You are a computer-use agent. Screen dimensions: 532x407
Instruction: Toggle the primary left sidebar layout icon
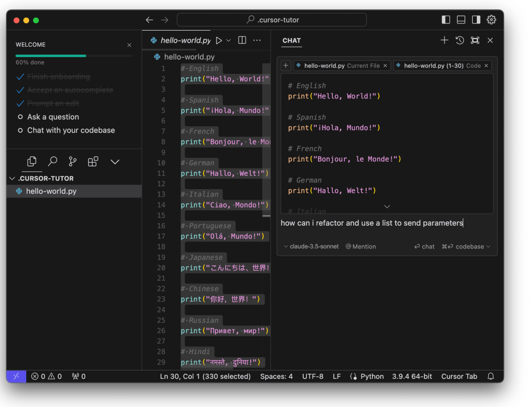click(x=446, y=20)
